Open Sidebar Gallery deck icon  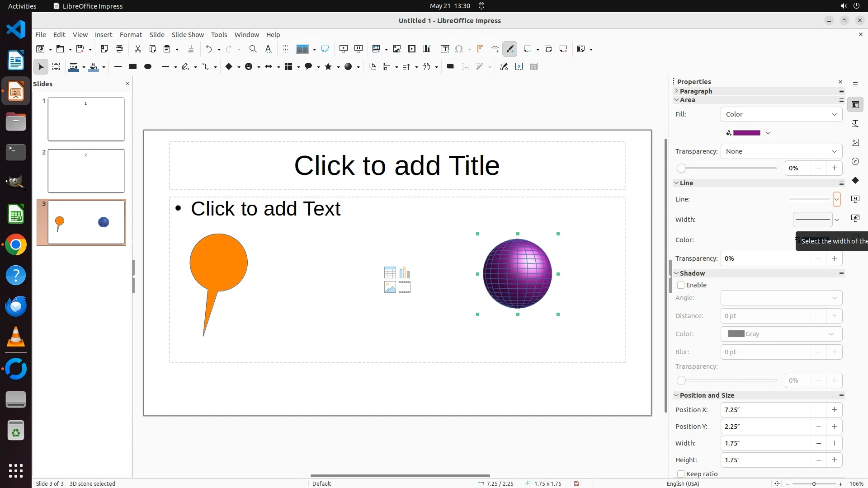[x=855, y=142]
